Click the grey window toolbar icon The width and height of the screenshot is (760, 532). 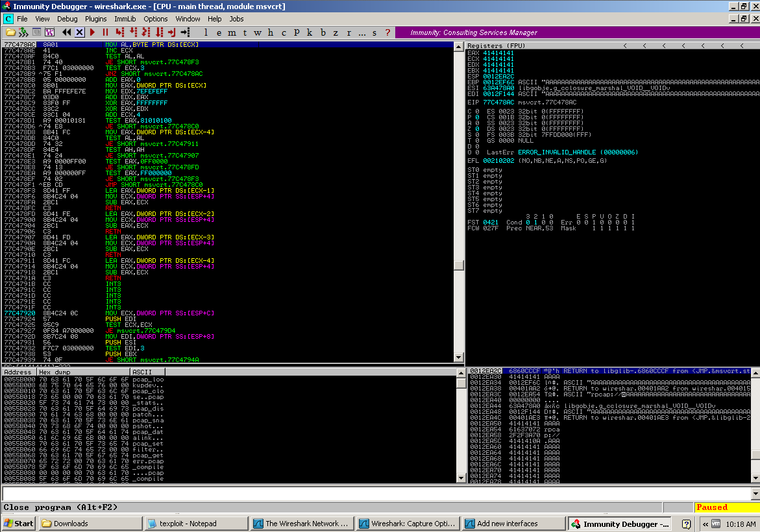36,32
